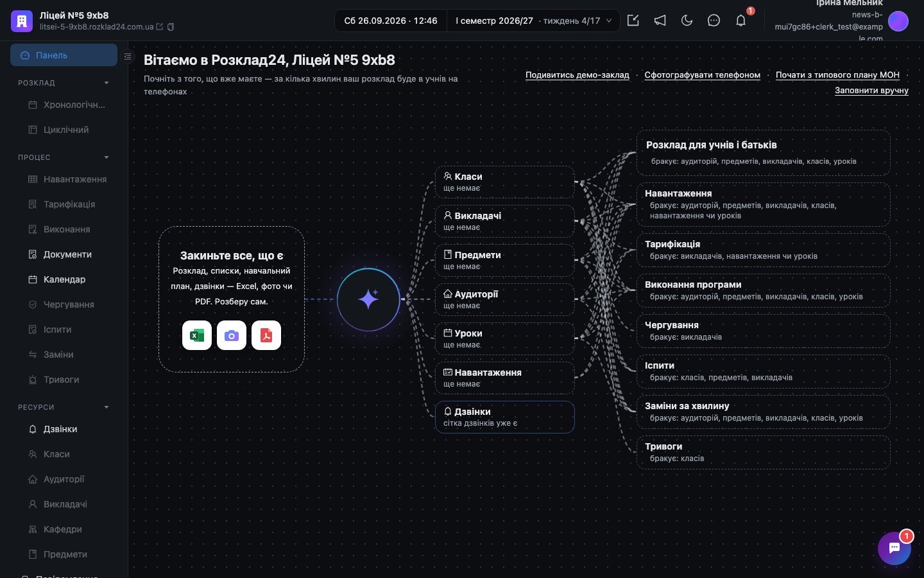Open the Класи node card

(505, 182)
